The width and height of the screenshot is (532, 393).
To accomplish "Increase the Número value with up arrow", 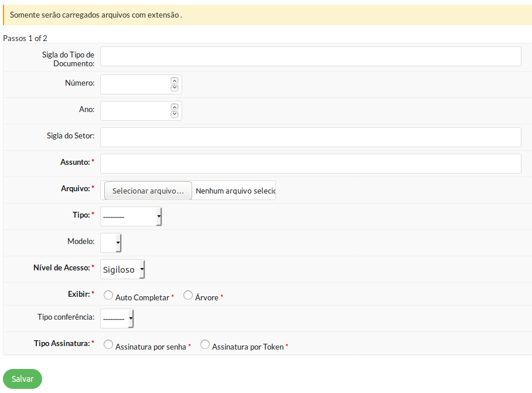I will (175, 81).
